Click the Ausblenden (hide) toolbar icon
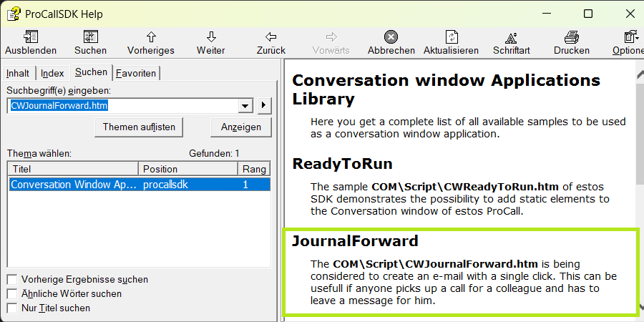 click(x=30, y=37)
